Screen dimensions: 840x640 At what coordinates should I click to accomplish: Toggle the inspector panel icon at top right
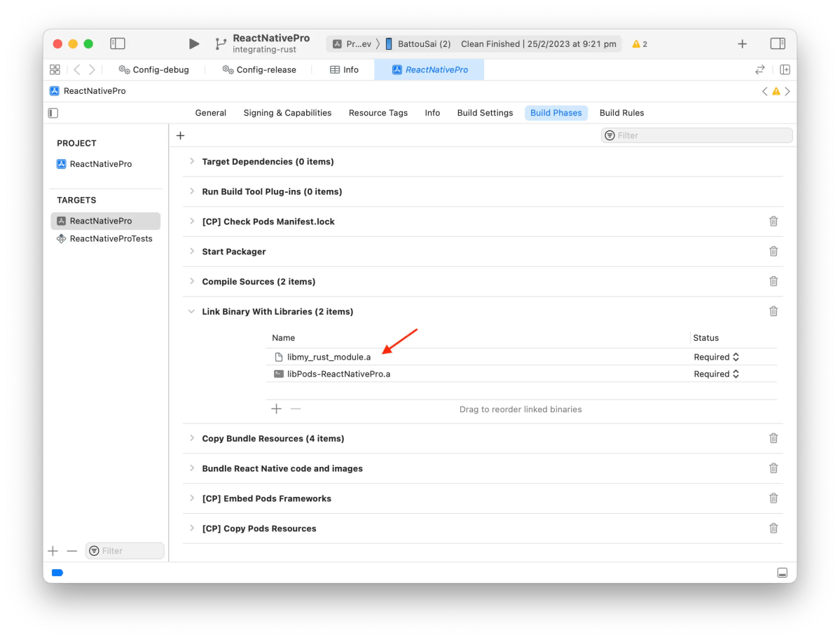point(778,43)
